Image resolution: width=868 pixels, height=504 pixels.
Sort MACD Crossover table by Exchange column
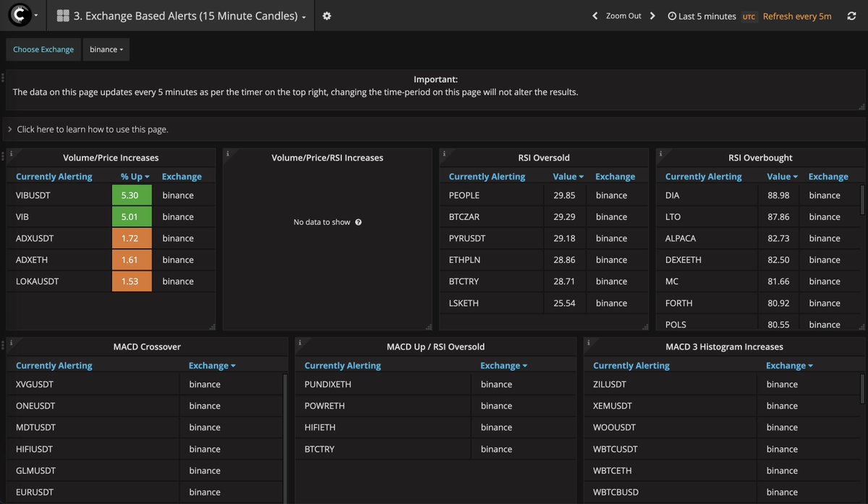pos(212,366)
